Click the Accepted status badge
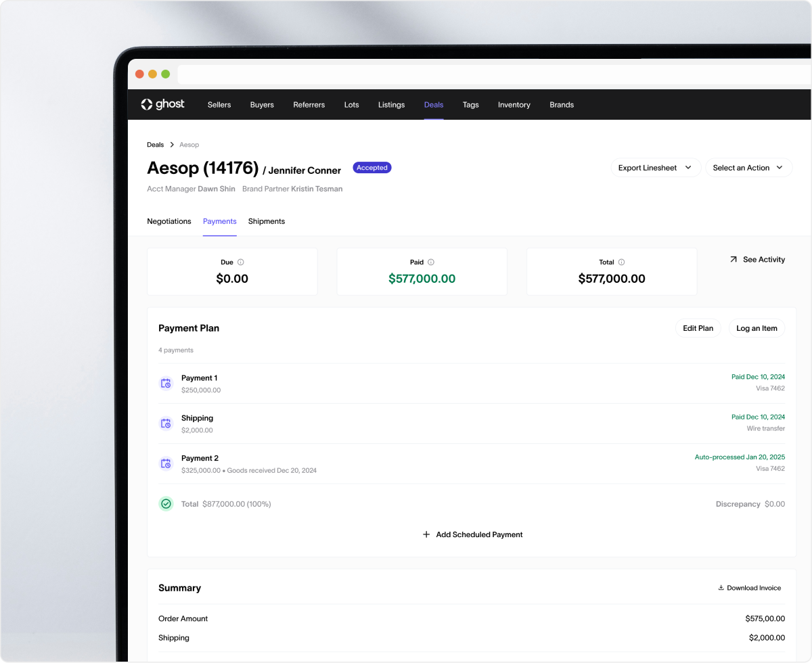 (x=372, y=168)
